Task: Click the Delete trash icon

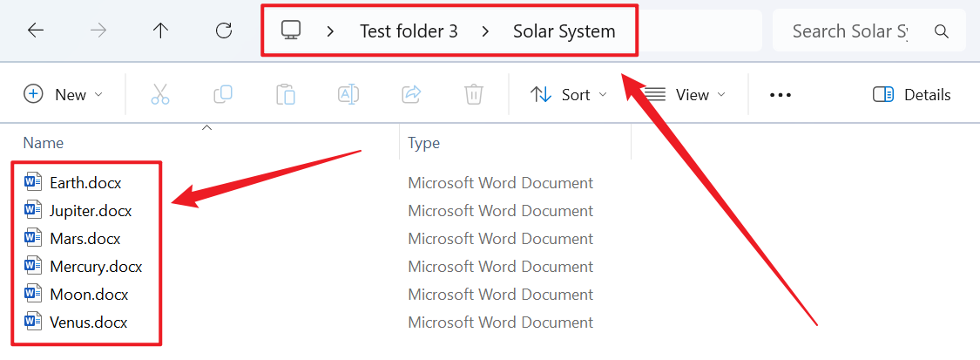Action: (x=474, y=94)
